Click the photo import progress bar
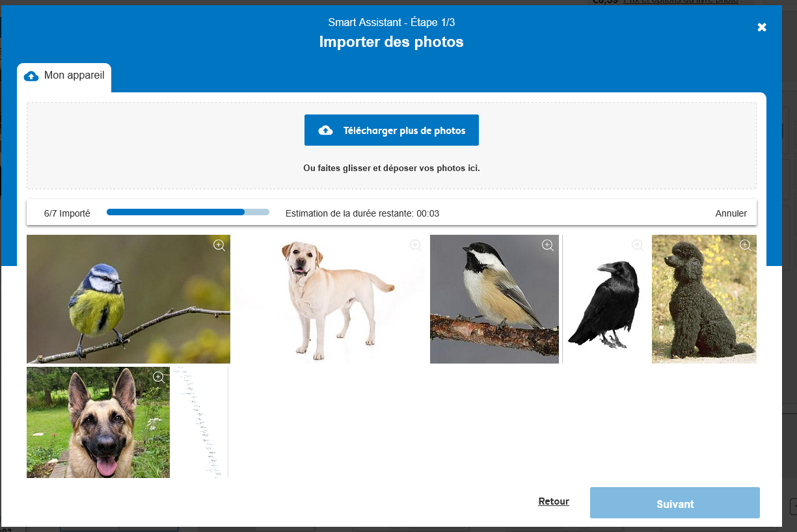Viewport: 797px width, 532px height. click(x=187, y=212)
